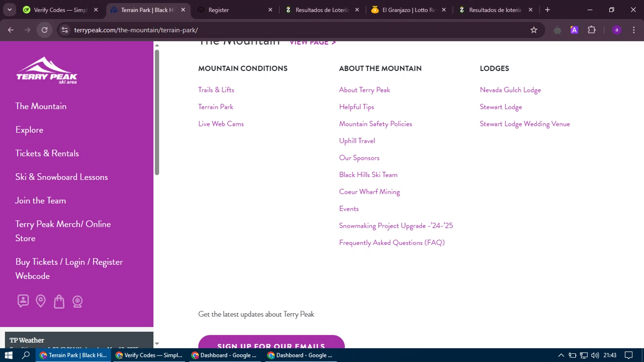Open Mountain Safety Policies link
This screenshot has width=644, height=362.
point(375,124)
